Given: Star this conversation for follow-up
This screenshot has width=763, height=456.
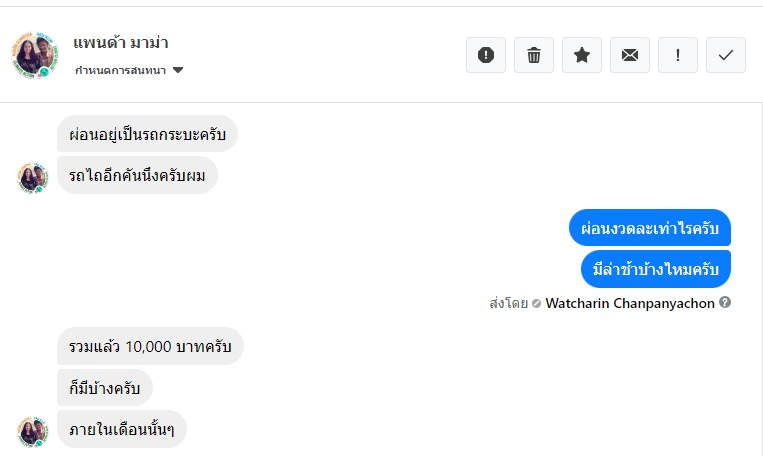Looking at the screenshot, I should coord(582,55).
